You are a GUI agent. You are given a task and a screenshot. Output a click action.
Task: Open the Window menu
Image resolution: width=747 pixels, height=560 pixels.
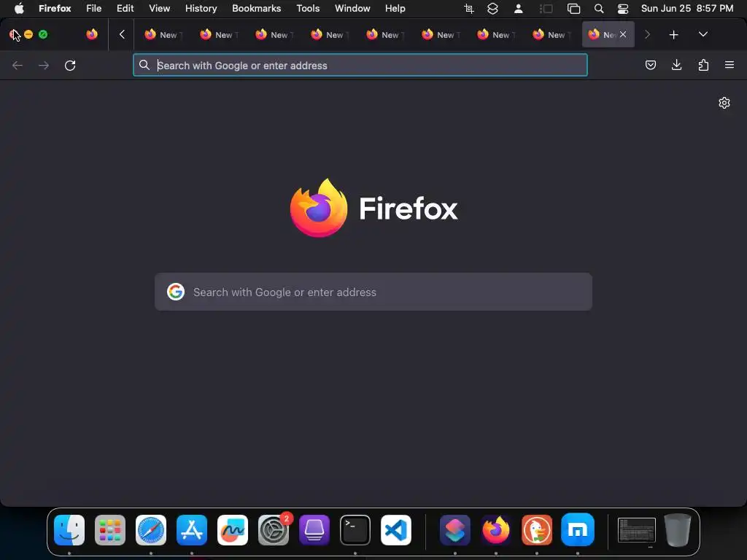click(x=352, y=9)
